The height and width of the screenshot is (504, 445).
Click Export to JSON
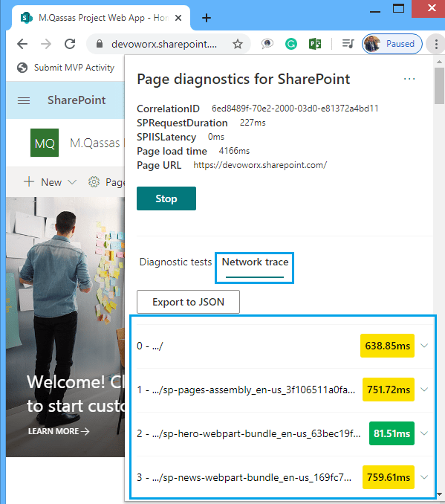188,302
